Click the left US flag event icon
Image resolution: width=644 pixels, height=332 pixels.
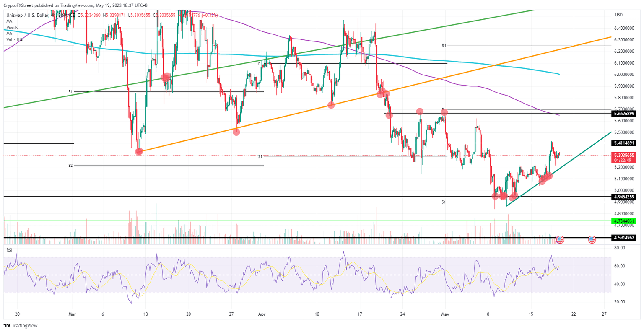tap(560, 239)
